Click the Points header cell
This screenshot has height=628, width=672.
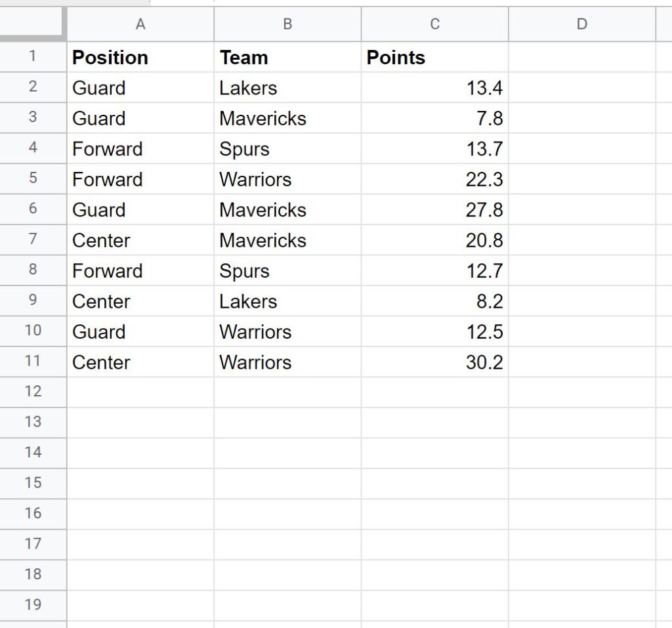point(434,58)
